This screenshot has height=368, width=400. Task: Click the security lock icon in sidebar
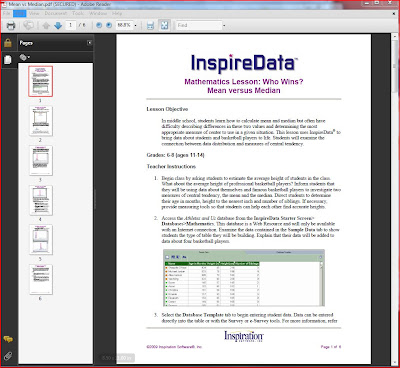point(8,43)
